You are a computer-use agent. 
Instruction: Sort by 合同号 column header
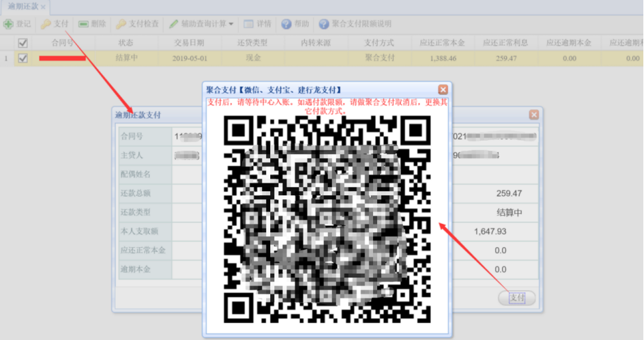tap(63, 42)
